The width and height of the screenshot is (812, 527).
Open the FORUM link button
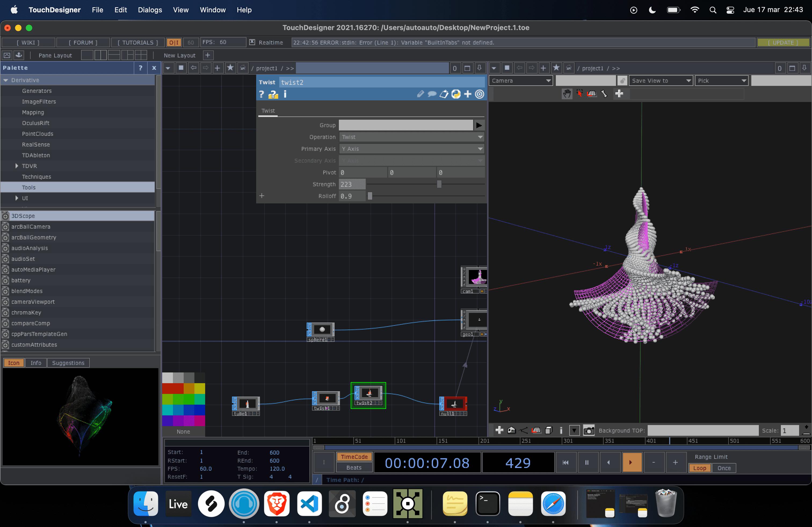tap(83, 42)
